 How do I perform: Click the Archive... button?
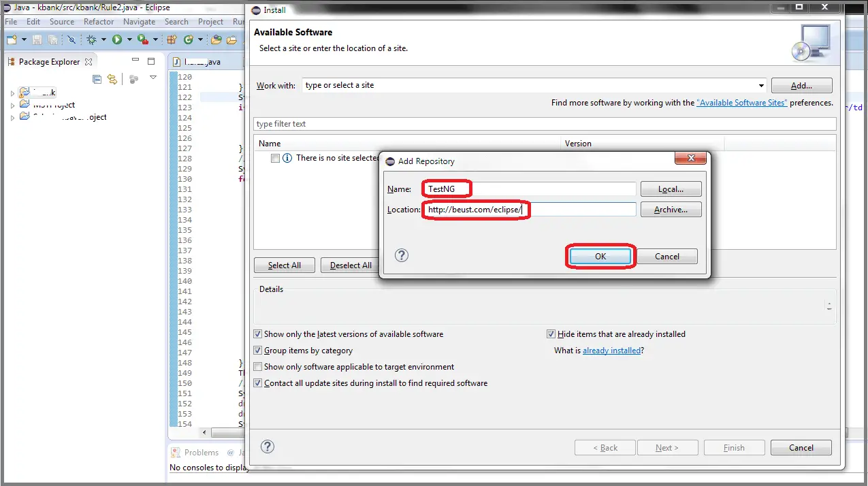671,210
